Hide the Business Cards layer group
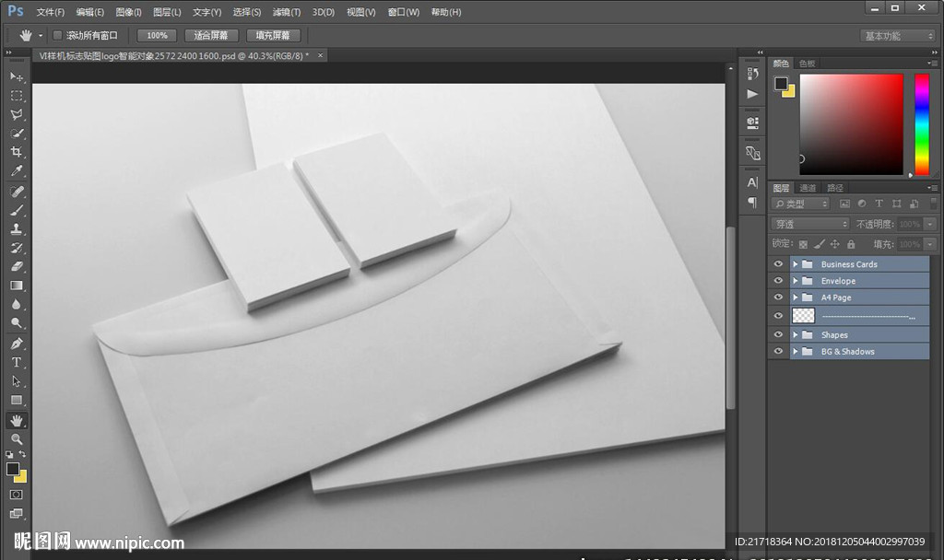 pos(778,264)
